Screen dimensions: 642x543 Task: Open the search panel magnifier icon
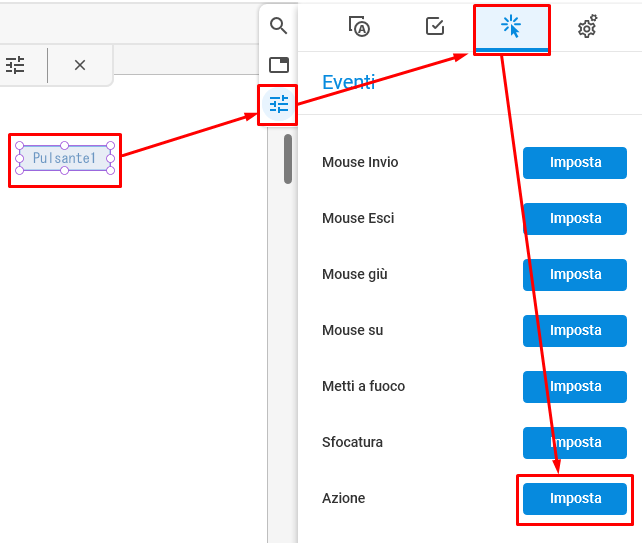pos(278,26)
